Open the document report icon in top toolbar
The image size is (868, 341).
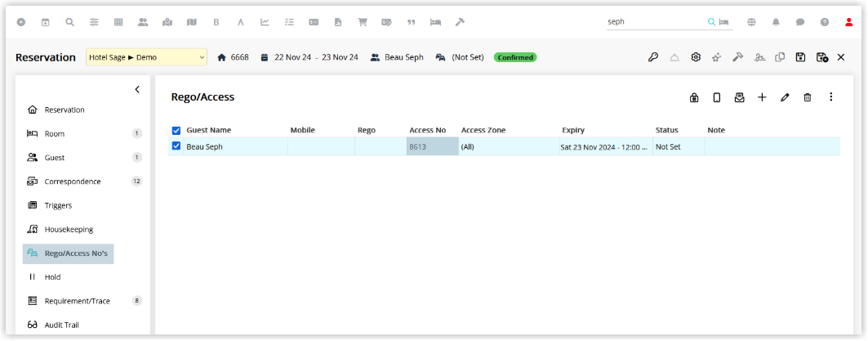(x=338, y=22)
